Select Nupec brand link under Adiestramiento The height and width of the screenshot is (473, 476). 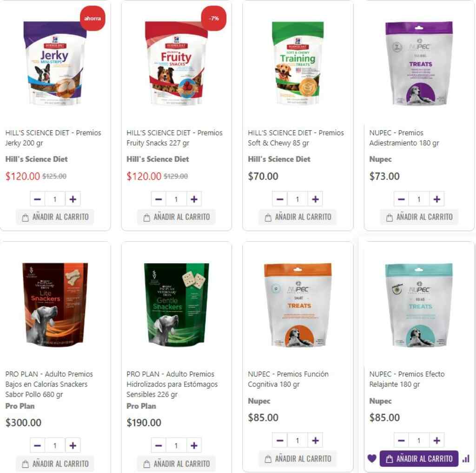click(x=380, y=159)
